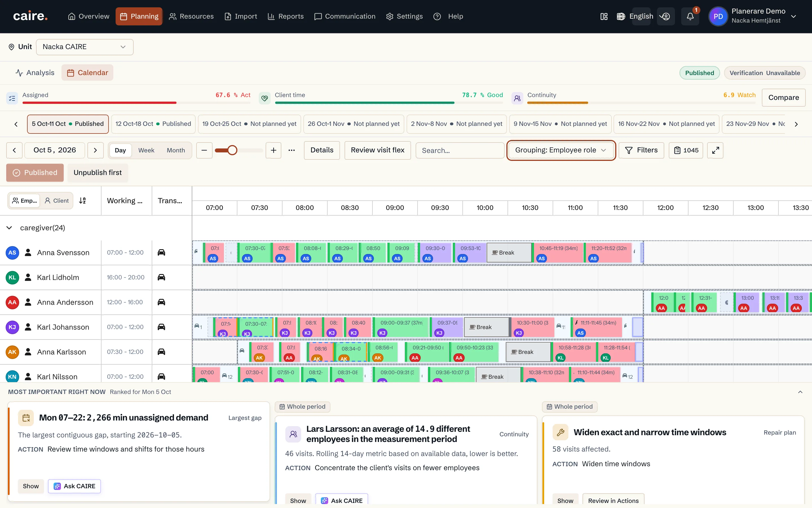812x508 pixels.
Task: Switch to Month view
Action: tap(176, 150)
